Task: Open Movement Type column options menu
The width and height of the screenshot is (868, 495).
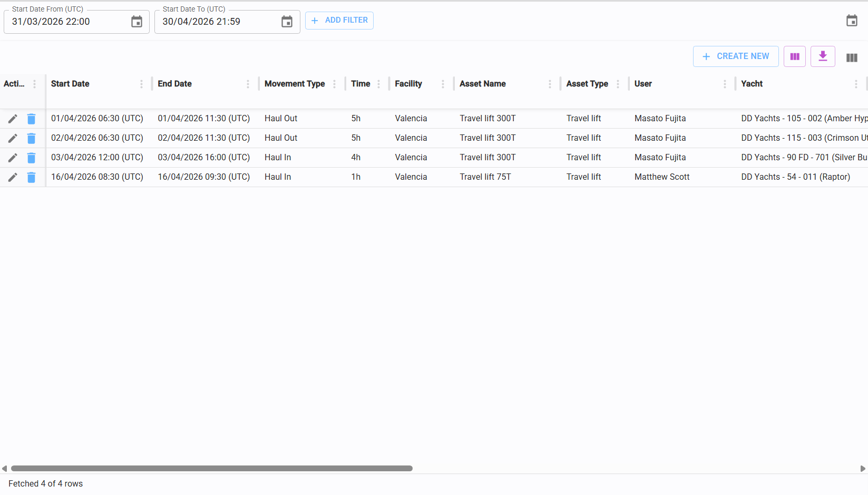Action: click(334, 84)
